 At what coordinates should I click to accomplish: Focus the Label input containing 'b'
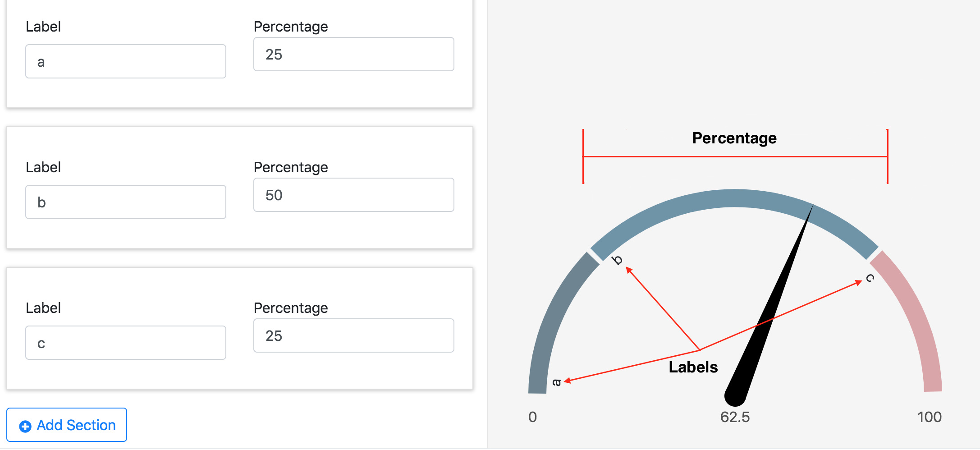tap(125, 202)
